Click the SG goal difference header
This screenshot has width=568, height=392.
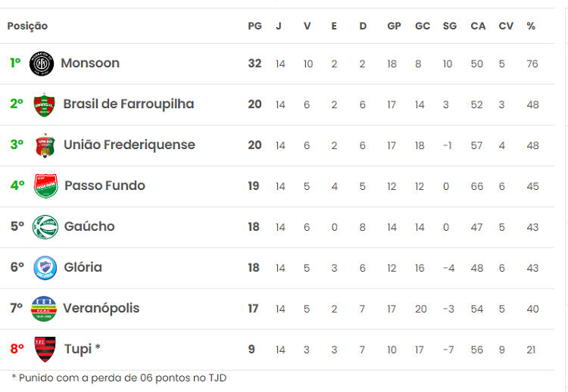click(450, 26)
